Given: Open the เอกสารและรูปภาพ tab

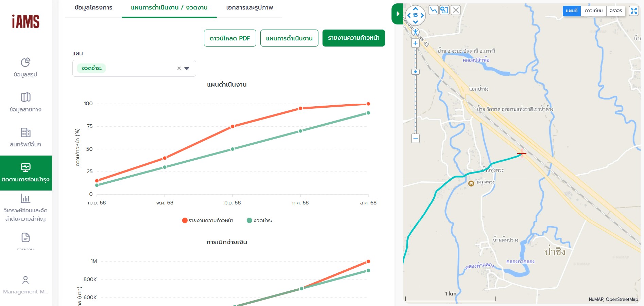Looking at the screenshot, I should point(249,7).
